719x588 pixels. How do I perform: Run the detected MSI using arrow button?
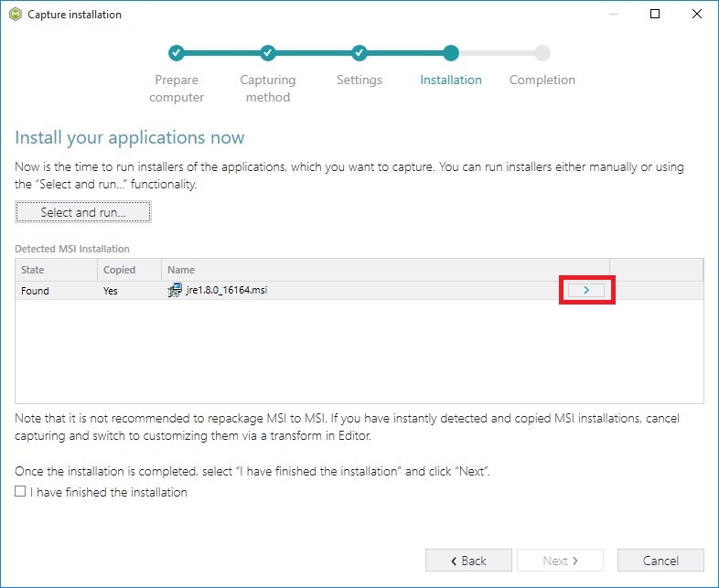pos(586,290)
